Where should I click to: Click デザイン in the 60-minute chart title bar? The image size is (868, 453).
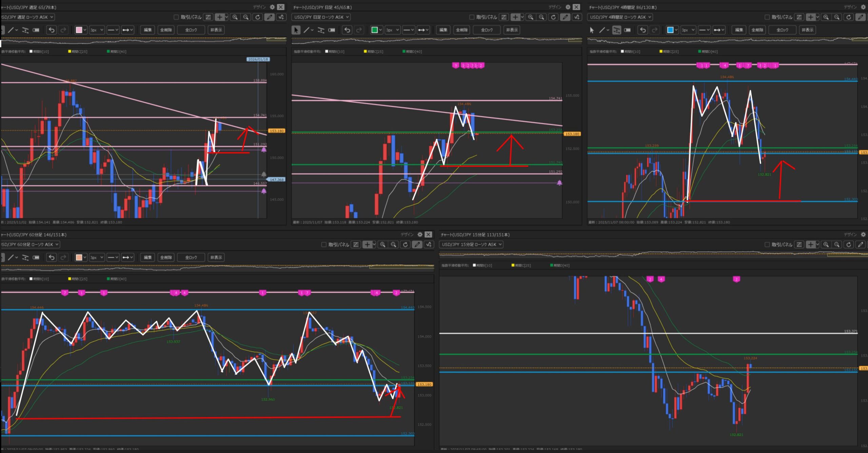pos(407,235)
